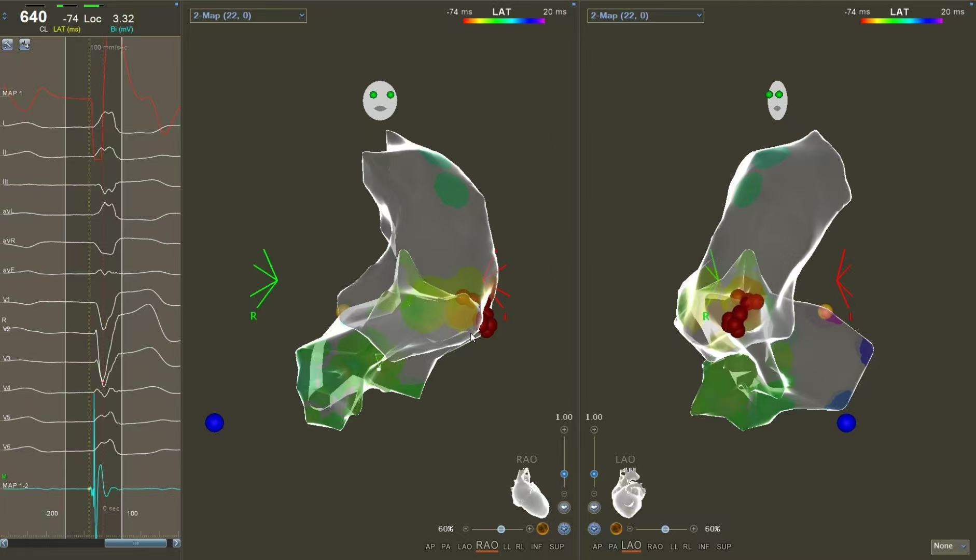Click heart crosshair icon in right map
Image resolution: width=976 pixels, height=560 pixels.
click(x=594, y=529)
